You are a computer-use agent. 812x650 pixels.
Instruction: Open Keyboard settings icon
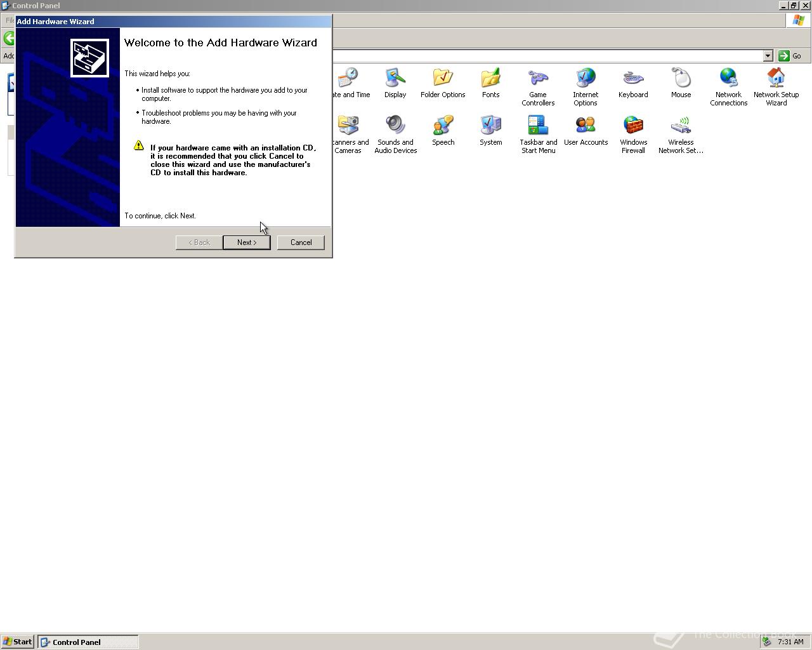tap(633, 79)
